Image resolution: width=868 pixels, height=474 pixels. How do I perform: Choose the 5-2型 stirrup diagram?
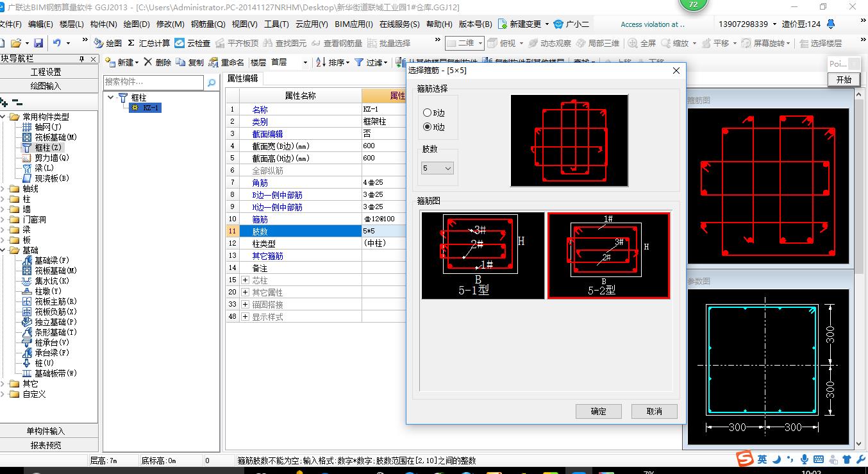coord(608,255)
